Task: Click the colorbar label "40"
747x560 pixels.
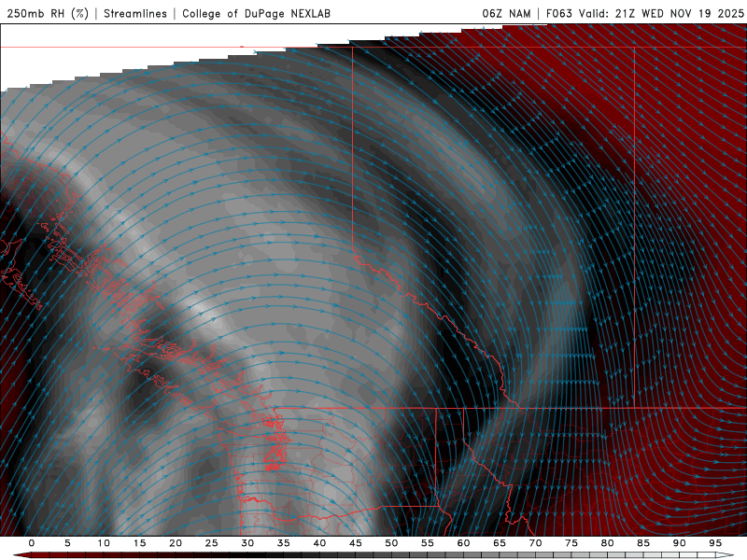Action: pyautogui.click(x=319, y=543)
